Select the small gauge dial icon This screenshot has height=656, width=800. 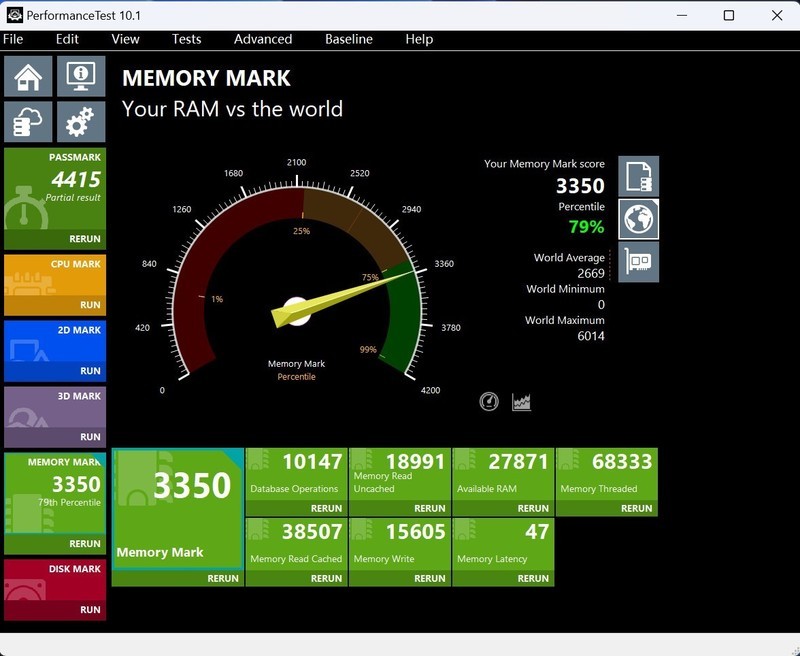489,400
